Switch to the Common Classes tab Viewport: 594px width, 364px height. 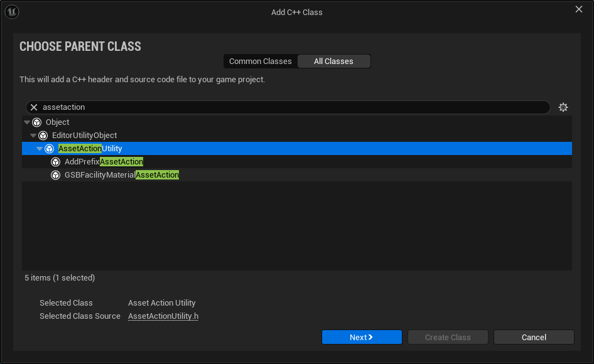click(x=260, y=62)
